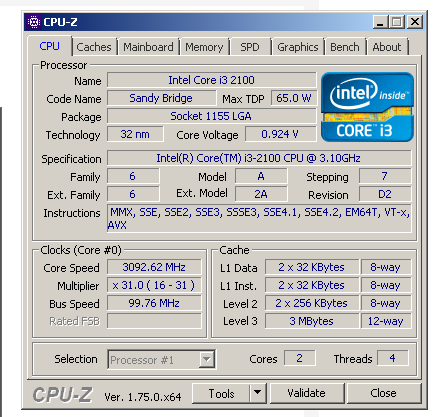
Task: Switch to the Caches tab
Action: tap(94, 47)
